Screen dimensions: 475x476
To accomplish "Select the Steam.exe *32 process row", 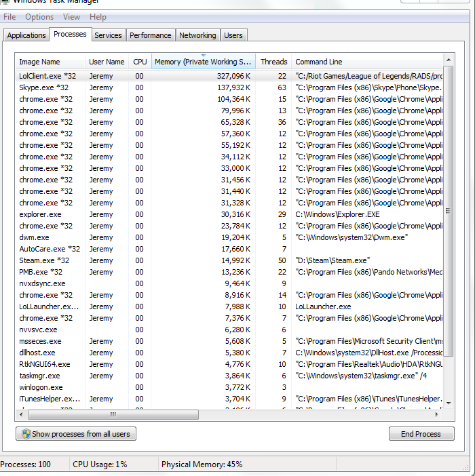I will (x=229, y=260).
